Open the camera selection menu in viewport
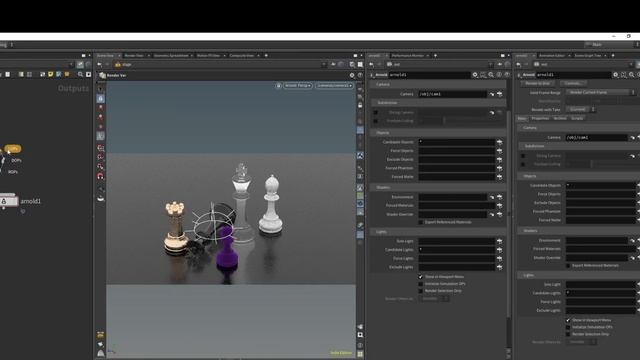Screen dimensions: 640x360 click(334, 86)
